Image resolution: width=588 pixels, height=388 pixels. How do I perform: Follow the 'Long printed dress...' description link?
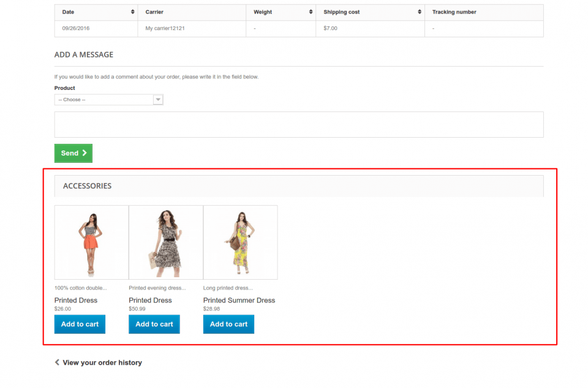tap(228, 288)
